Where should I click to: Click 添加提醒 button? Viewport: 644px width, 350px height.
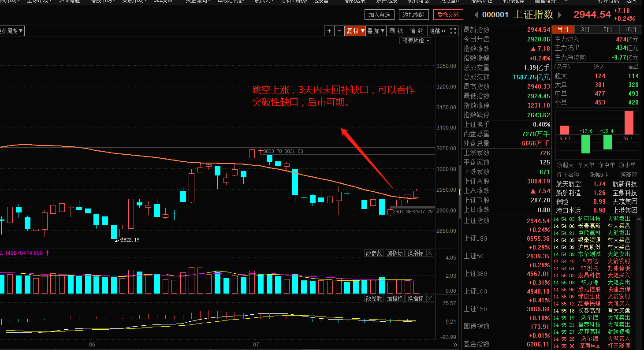click(x=414, y=15)
